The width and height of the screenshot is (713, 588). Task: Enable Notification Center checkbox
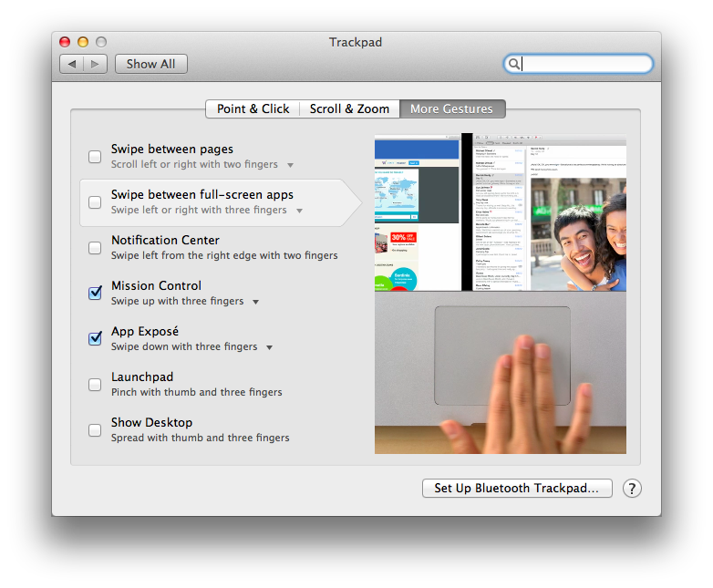click(95, 248)
